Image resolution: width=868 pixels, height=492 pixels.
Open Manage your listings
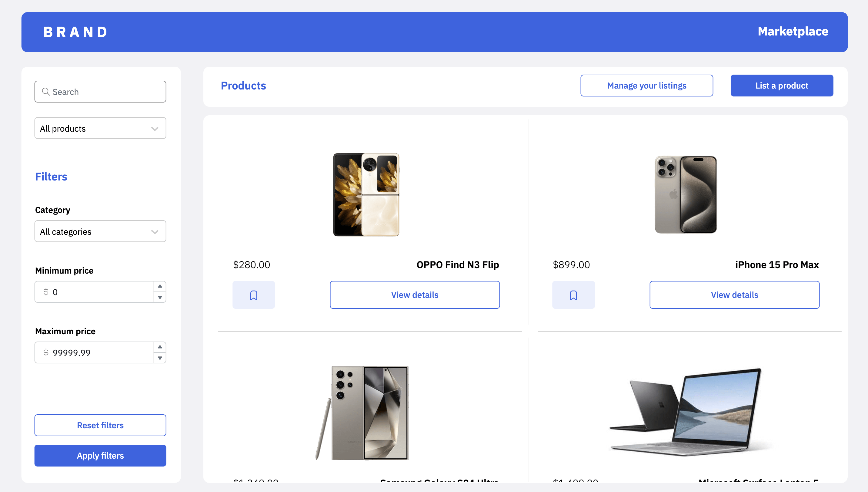tap(646, 86)
